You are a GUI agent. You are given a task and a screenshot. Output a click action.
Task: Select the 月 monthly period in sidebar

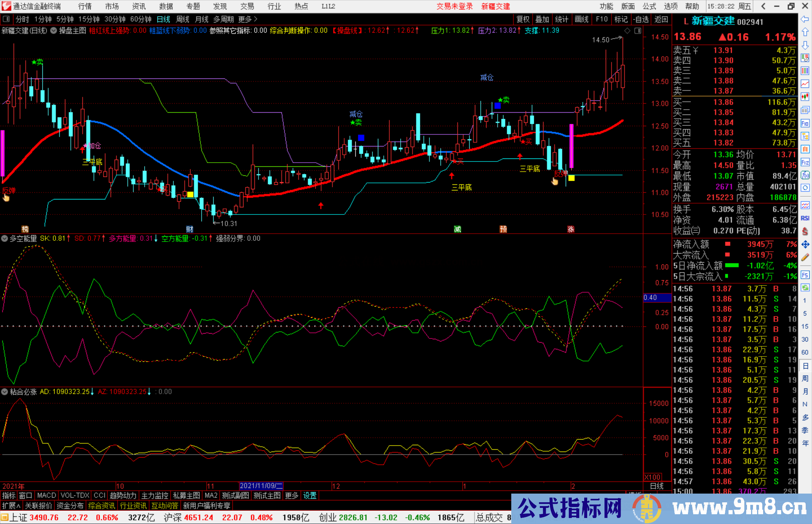[805, 391]
